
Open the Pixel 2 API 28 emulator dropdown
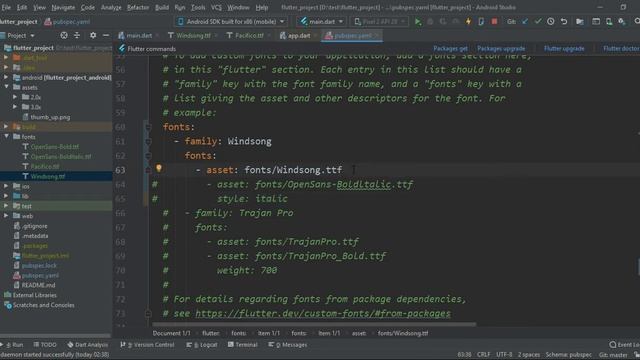[380, 22]
